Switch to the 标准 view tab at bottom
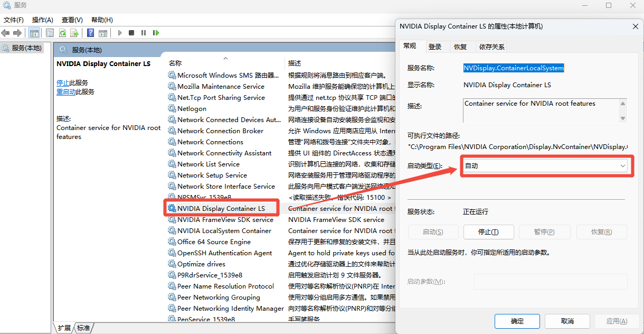The height and width of the screenshot is (334, 644). 83,328
